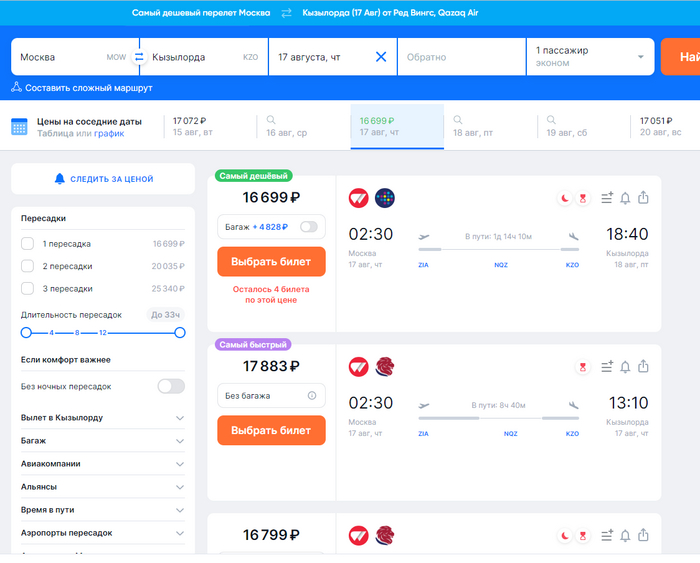Check the 3 пересадки filter checkbox
The width and height of the screenshot is (700, 563).
point(28,288)
